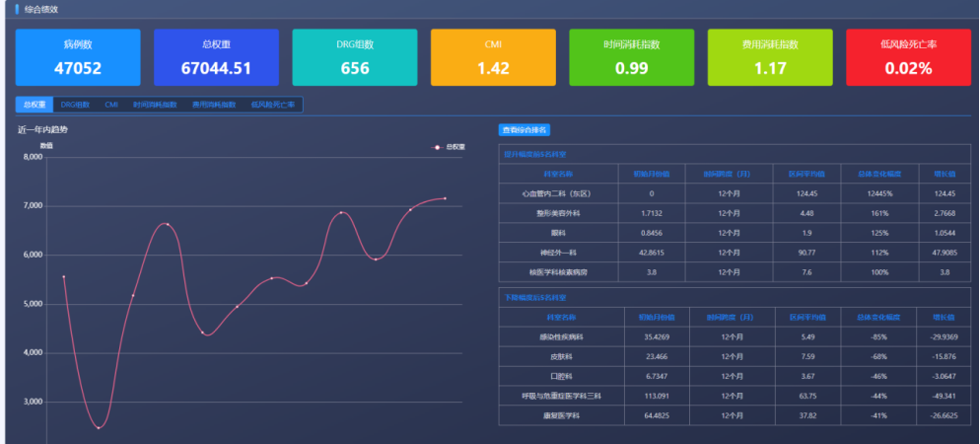
Task: Click the 下降幅度后5名科室 table heading
Action: [x=533, y=298]
